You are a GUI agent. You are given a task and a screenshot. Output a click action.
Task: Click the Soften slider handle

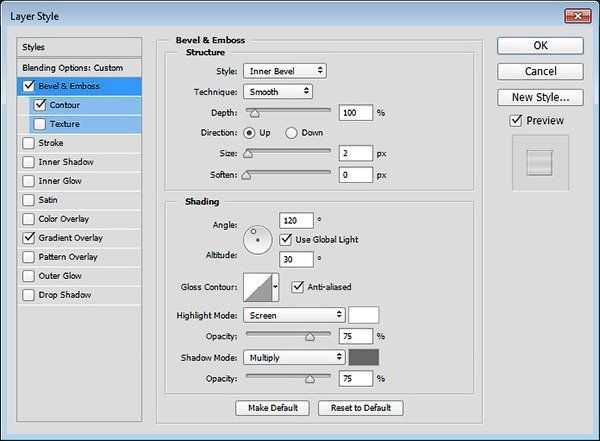246,175
